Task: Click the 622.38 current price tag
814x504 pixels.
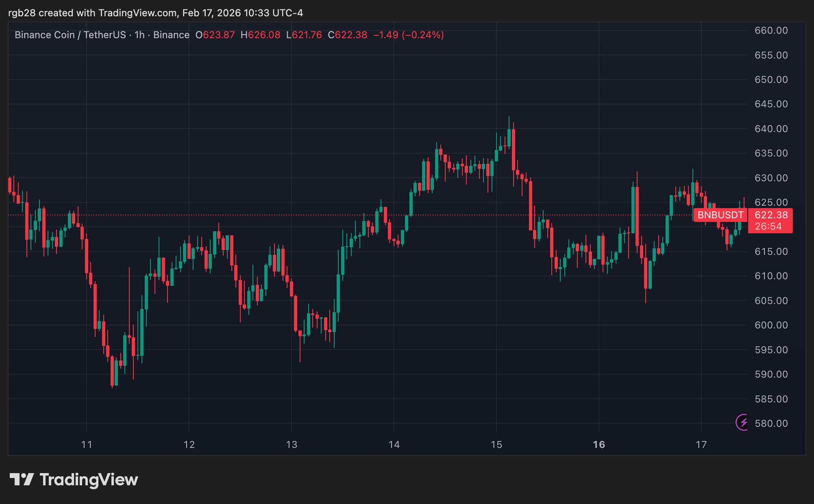Action: (x=770, y=215)
